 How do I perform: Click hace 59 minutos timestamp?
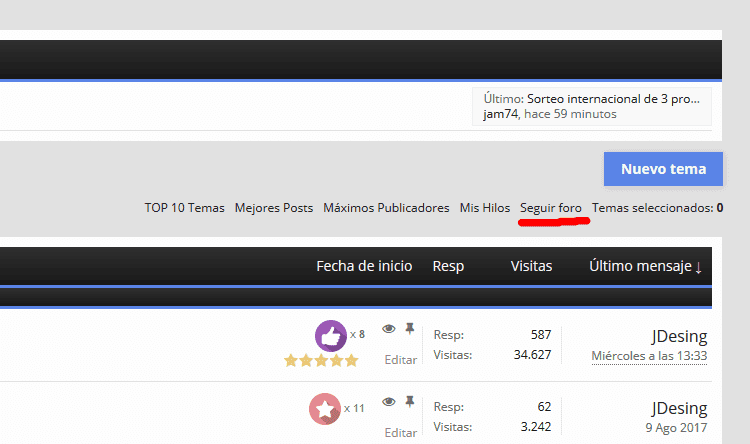point(570,114)
